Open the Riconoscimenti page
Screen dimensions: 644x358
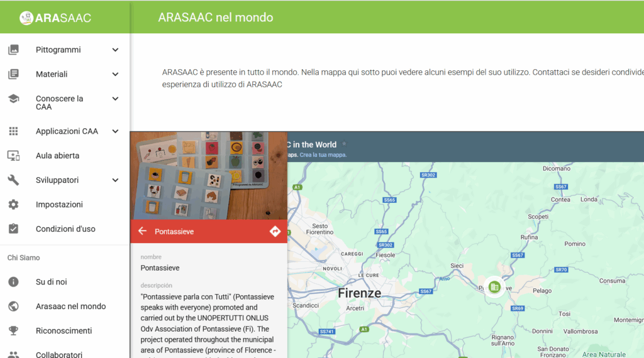[65, 330]
